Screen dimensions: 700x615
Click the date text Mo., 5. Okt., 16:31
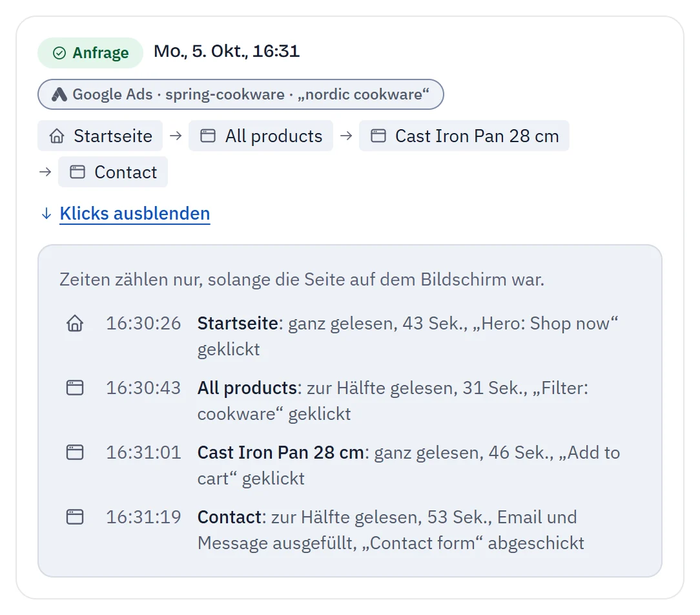point(227,52)
